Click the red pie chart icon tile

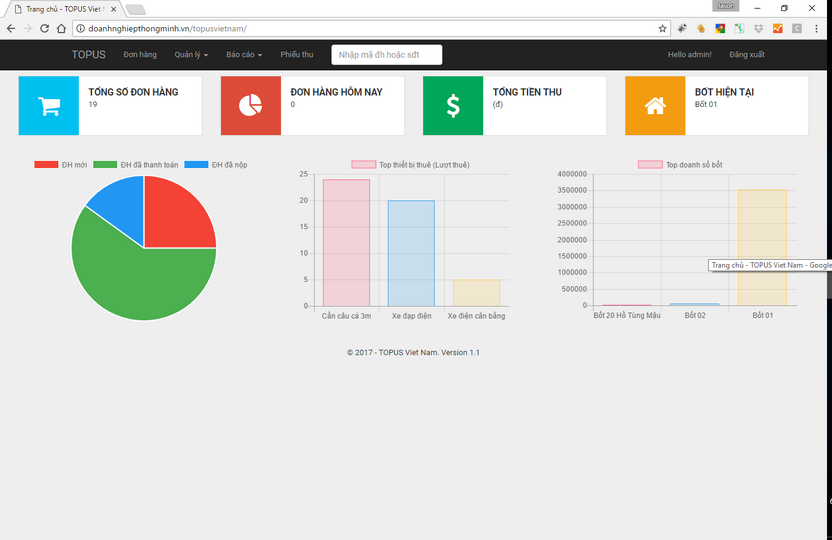tap(250, 106)
